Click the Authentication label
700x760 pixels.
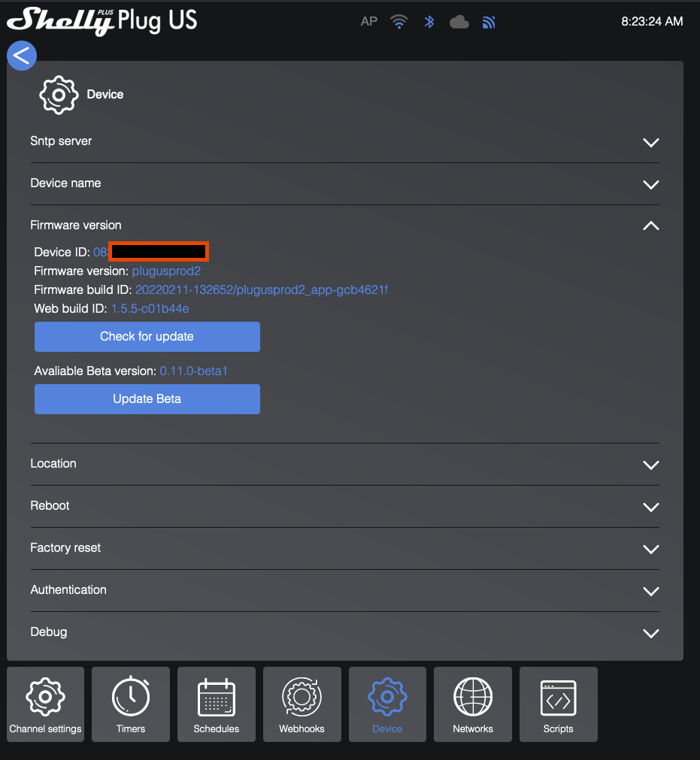pyautogui.click(x=68, y=590)
